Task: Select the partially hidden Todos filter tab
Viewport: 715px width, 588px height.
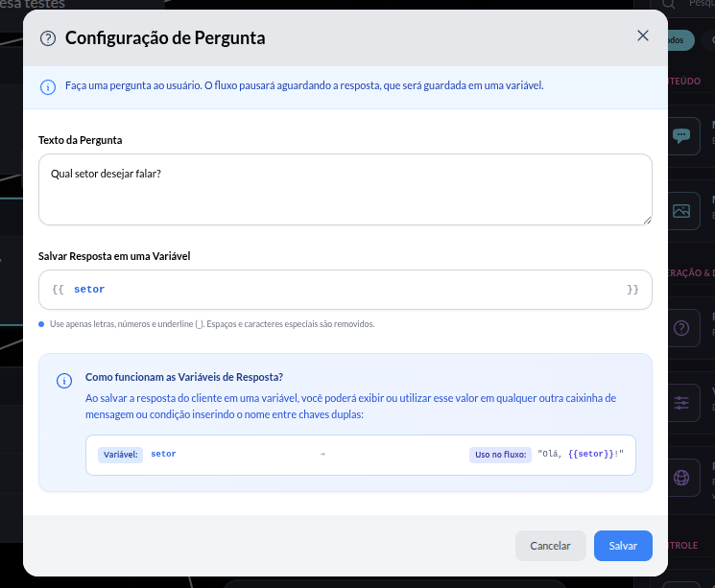Action: coord(680,40)
